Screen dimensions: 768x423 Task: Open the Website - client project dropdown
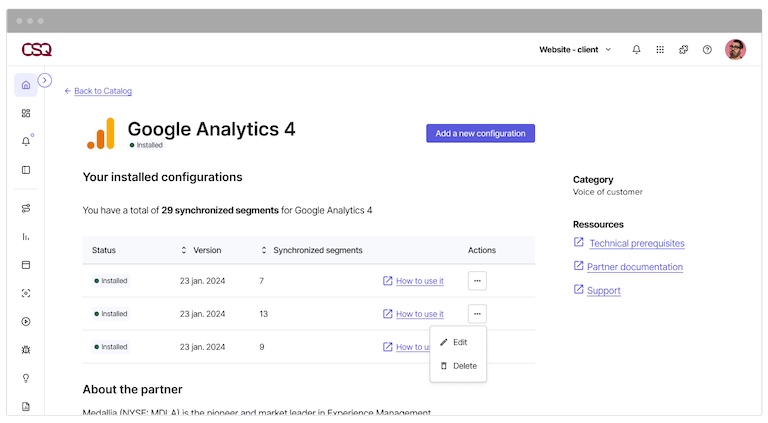pos(575,49)
